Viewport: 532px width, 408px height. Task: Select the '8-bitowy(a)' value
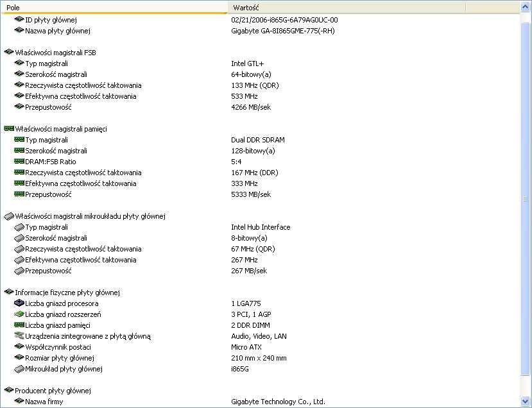pos(249,238)
